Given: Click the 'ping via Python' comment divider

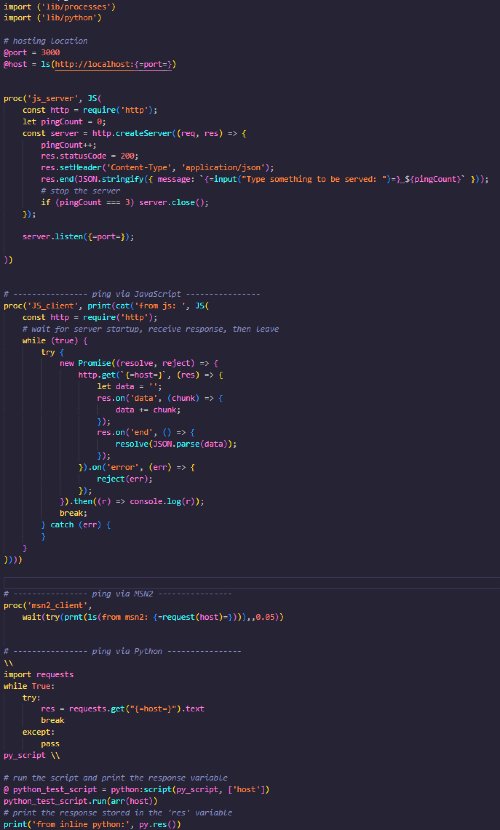Looking at the screenshot, I should [123, 651].
